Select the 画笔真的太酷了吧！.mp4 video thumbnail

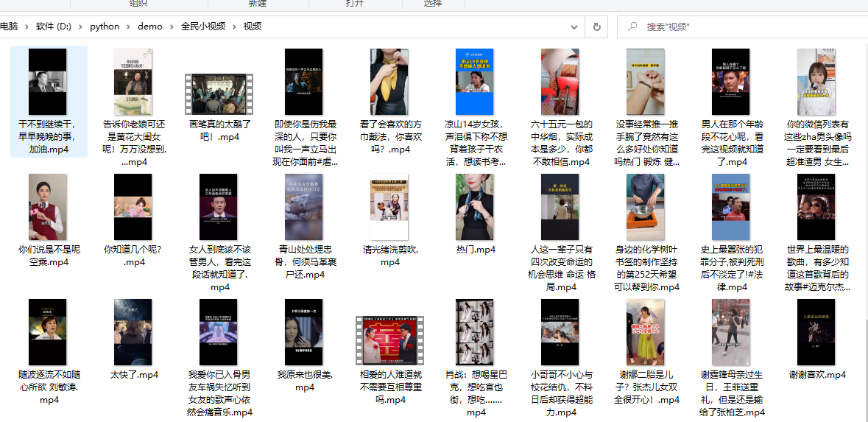tap(219, 95)
